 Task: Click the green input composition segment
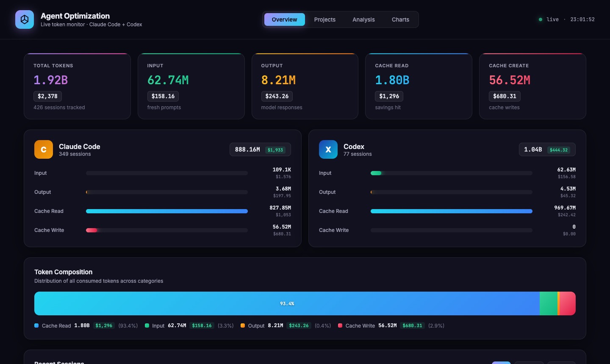tap(549, 303)
